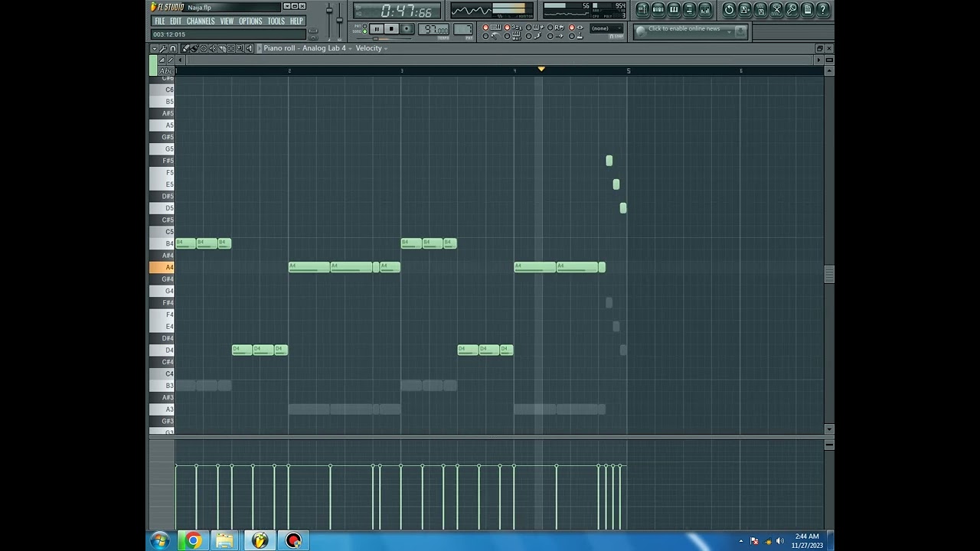Toggle the slide triangle icon
The image size is (980, 551).
pyautogui.click(x=162, y=60)
